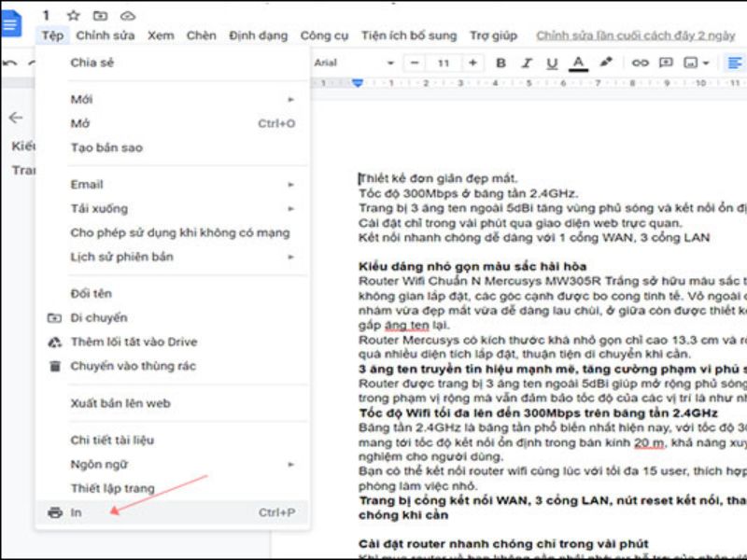The width and height of the screenshot is (747, 560).
Task: Open the insert image dropdown in toolbar
Action: pyautogui.click(x=697, y=63)
